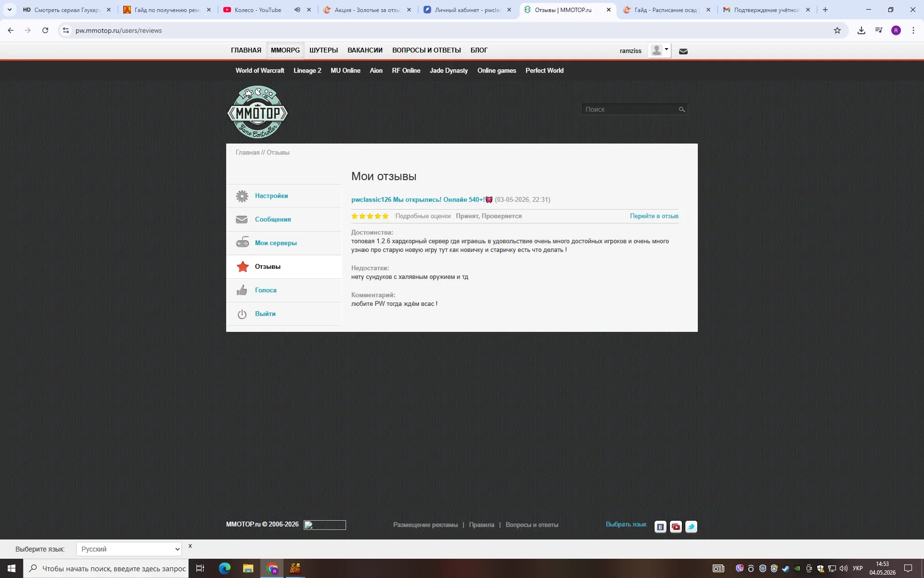Close the language selection bar with x
The height and width of the screenshot is (578, 924).
coord(190,546)
